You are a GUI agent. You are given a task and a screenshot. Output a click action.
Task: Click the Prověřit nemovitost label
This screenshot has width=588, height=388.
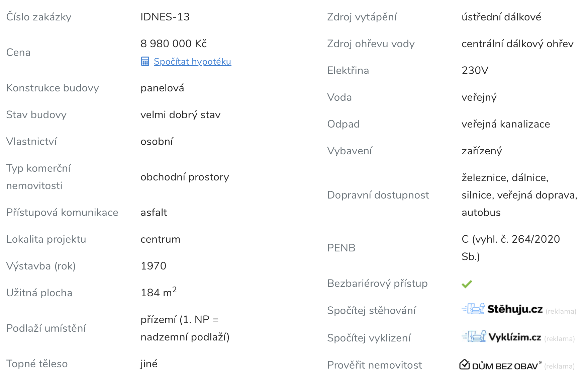(x=374, y=365)
